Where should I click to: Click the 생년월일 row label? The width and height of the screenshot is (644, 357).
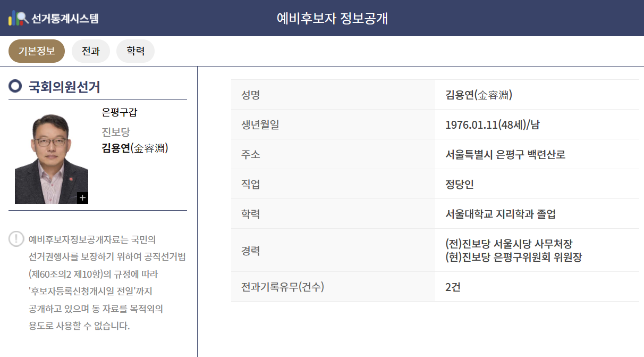coord(260,125)
